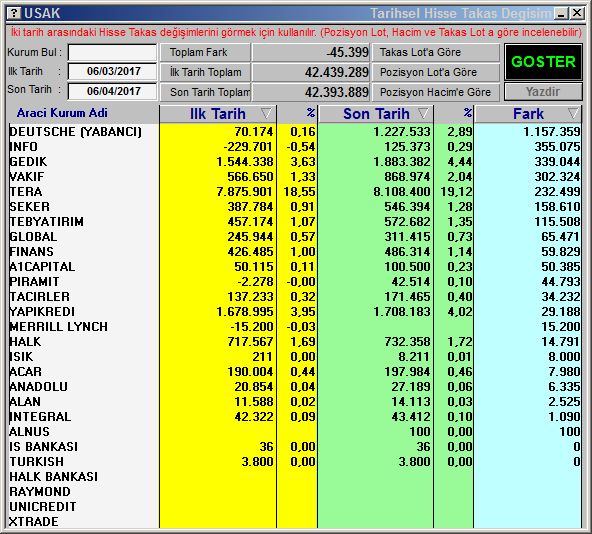
Task: Edit the Son Tarih date field 06/04/2017
Action: coord(112,91)
